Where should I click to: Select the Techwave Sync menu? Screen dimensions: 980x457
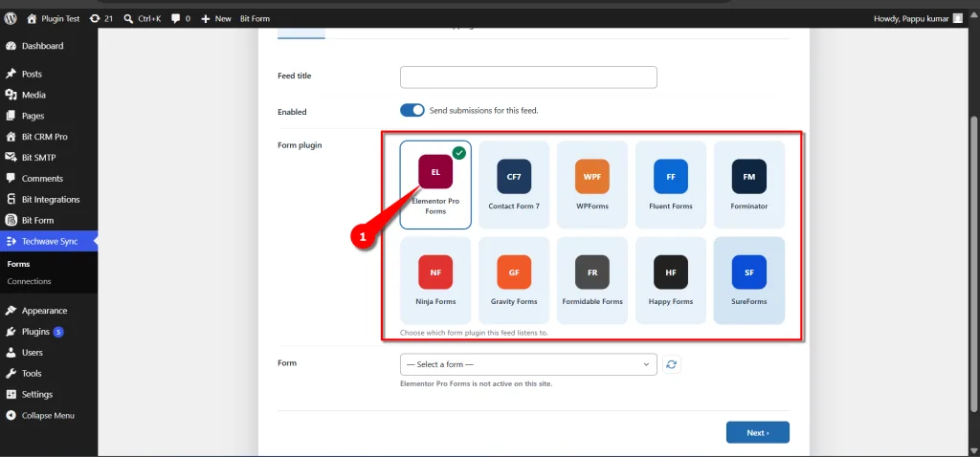click(49, 241)
